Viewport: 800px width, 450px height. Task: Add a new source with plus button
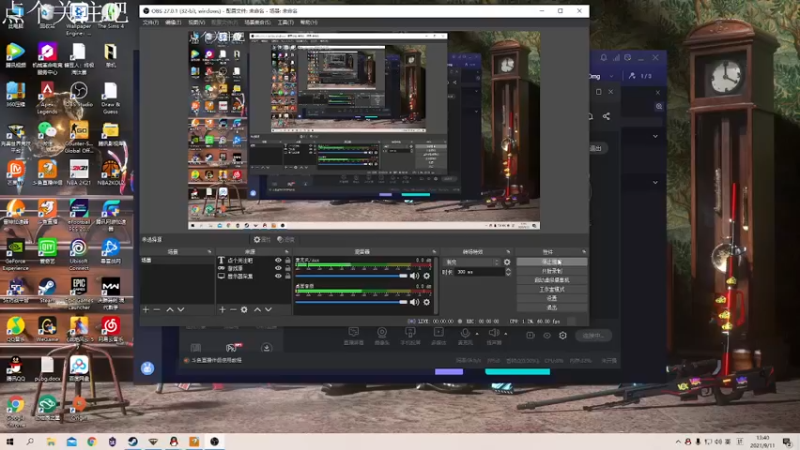tap(222, 310)
